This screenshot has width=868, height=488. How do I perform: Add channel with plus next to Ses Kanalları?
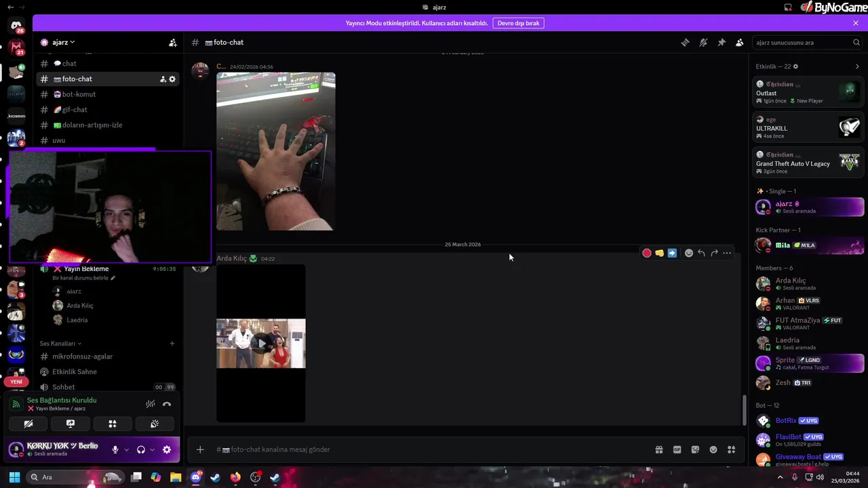click(x=172, y=344)
